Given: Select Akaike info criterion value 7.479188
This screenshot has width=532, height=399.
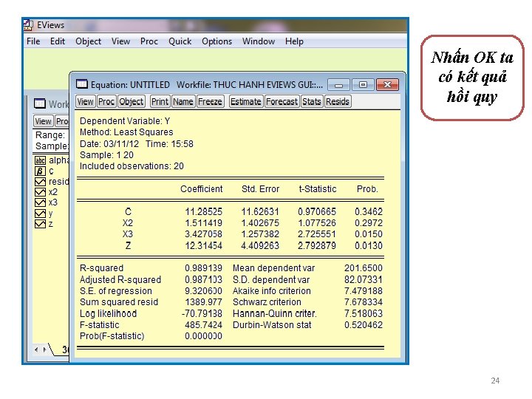Looking at the screenshot, I should pos(364,291).
